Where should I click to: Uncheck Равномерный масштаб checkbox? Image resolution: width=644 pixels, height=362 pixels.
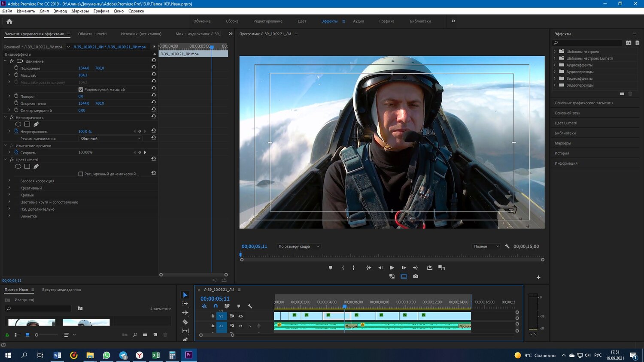pyautogui.click(x=81, y=89)
